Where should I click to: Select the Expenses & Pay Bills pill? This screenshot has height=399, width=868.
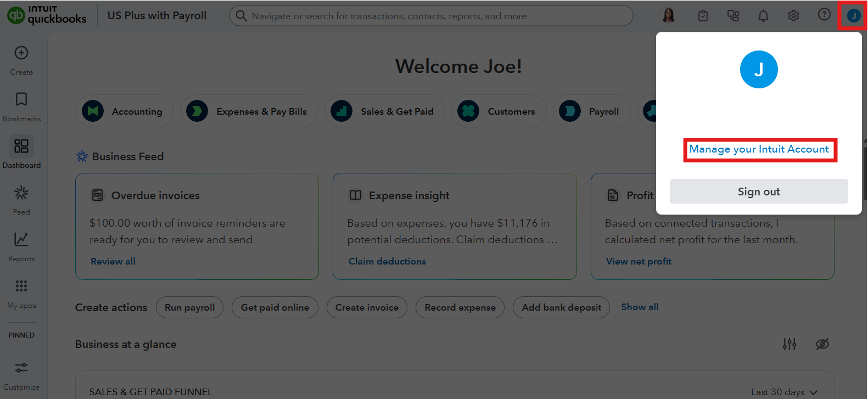tap(249, 111)
